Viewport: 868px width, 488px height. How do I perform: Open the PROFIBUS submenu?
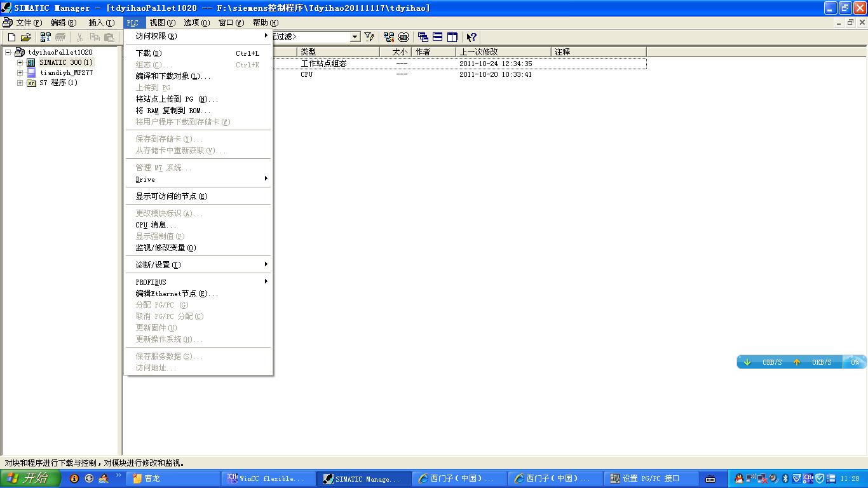[199, 282]
